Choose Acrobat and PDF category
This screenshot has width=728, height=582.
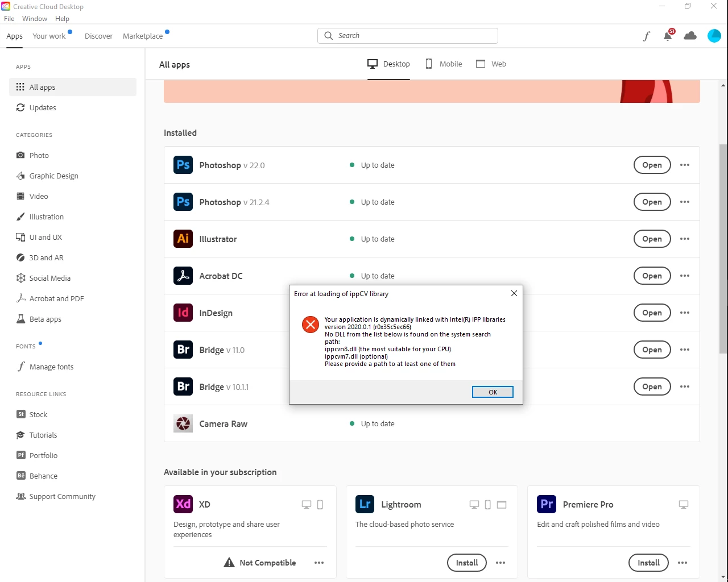[x=73, y=298]
